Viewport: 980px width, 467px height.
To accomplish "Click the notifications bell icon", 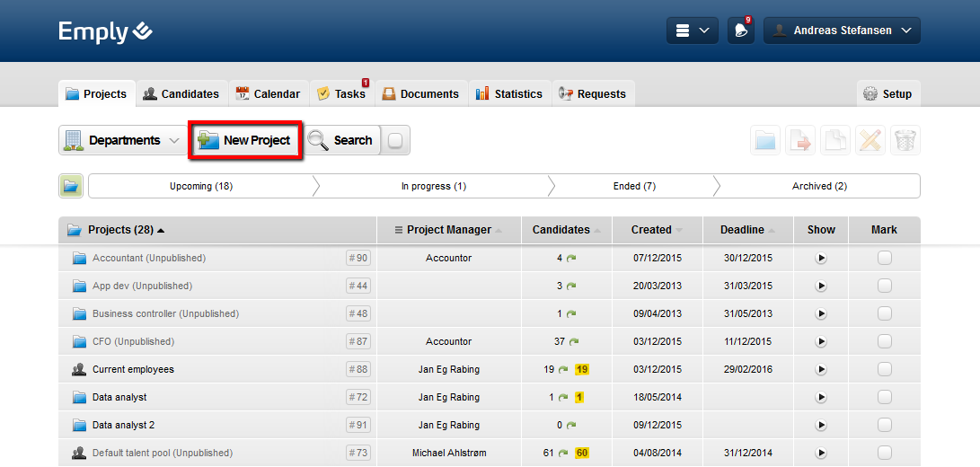I will click(x=740, y=31).
